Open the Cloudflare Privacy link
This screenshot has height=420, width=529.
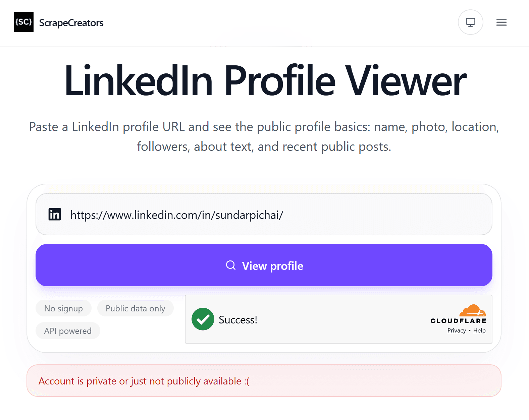coord(457,331)
